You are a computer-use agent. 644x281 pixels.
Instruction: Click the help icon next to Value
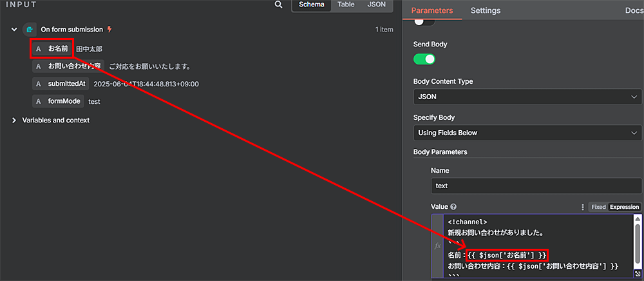point(453,207)
